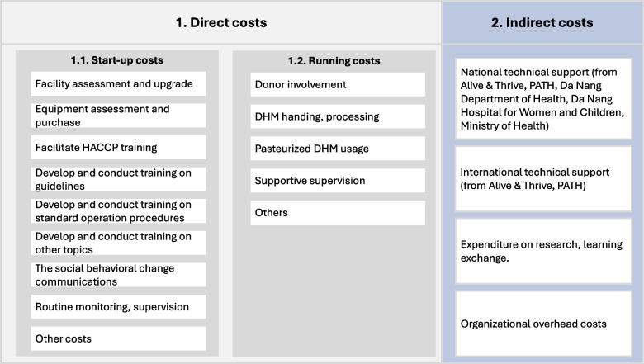This screenshot has height=364, width=644.
Task: Select 'DHM handing, processing' item
Action: 338,116
